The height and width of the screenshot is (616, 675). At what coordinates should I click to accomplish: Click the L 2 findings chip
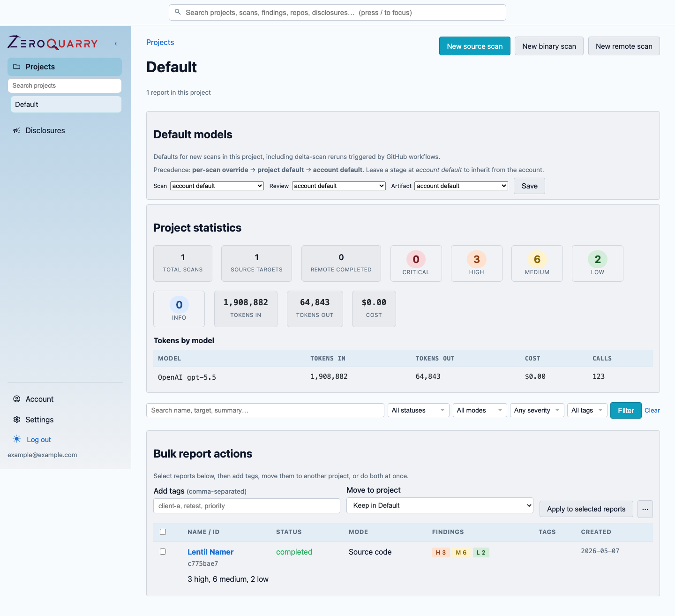coord(481,552)
